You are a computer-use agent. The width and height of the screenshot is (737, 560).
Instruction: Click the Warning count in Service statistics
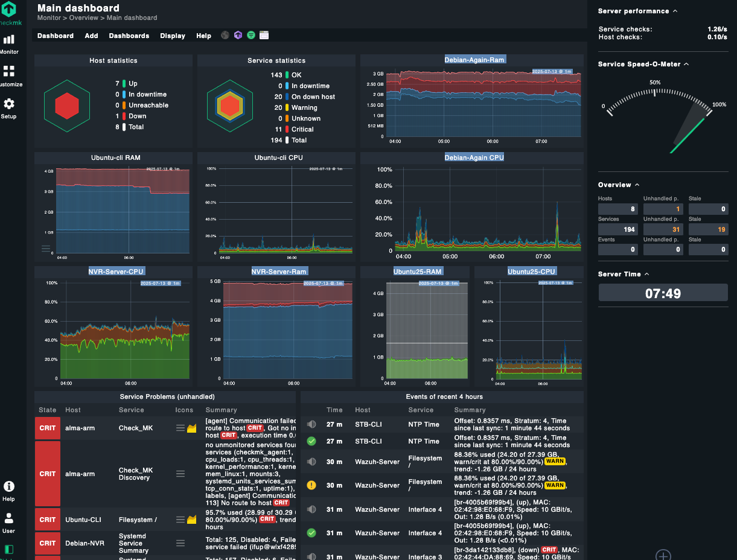coord(278,107)
